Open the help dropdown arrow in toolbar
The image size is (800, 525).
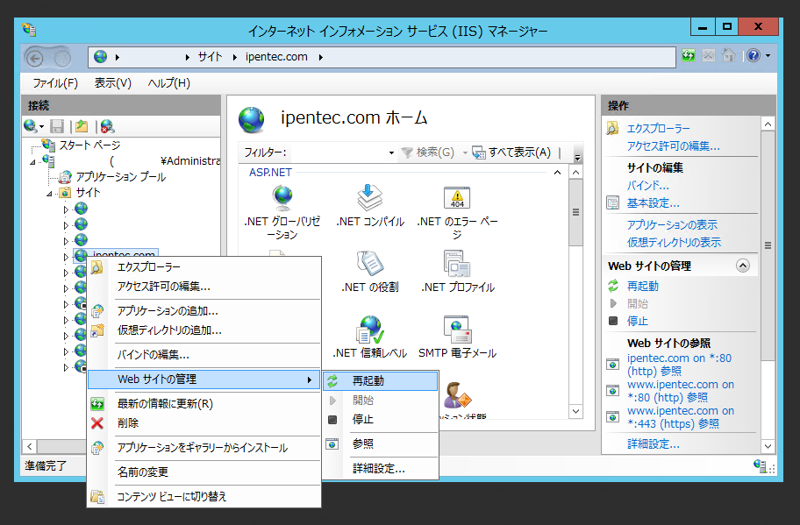(768, 55)
